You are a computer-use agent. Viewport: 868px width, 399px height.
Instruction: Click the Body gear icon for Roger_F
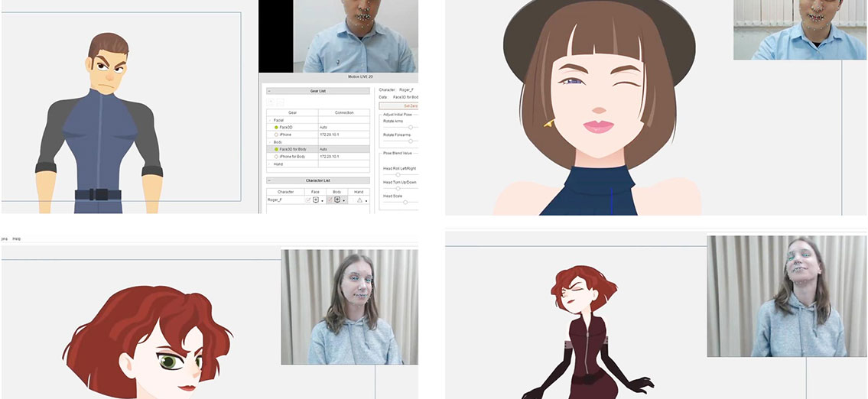[x=337, y=199]
